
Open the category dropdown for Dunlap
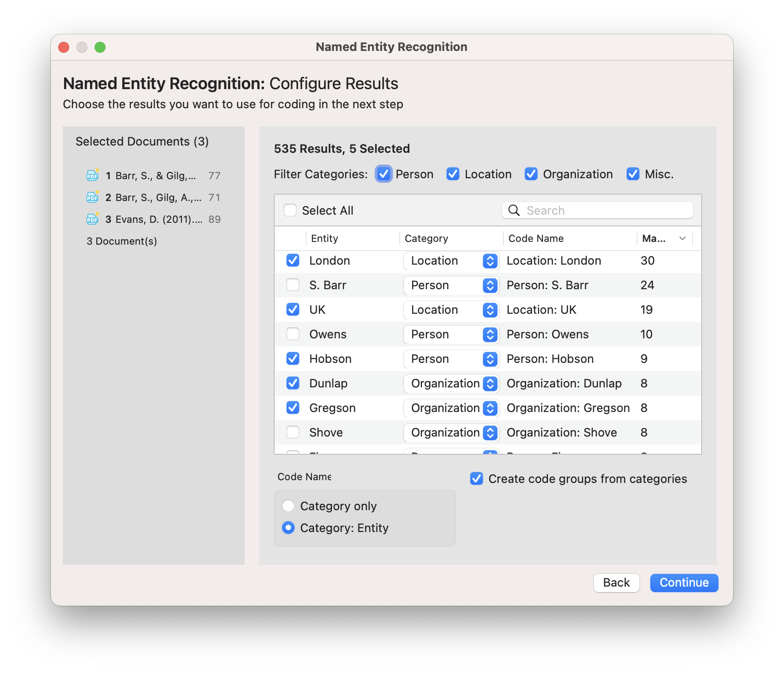451,383
